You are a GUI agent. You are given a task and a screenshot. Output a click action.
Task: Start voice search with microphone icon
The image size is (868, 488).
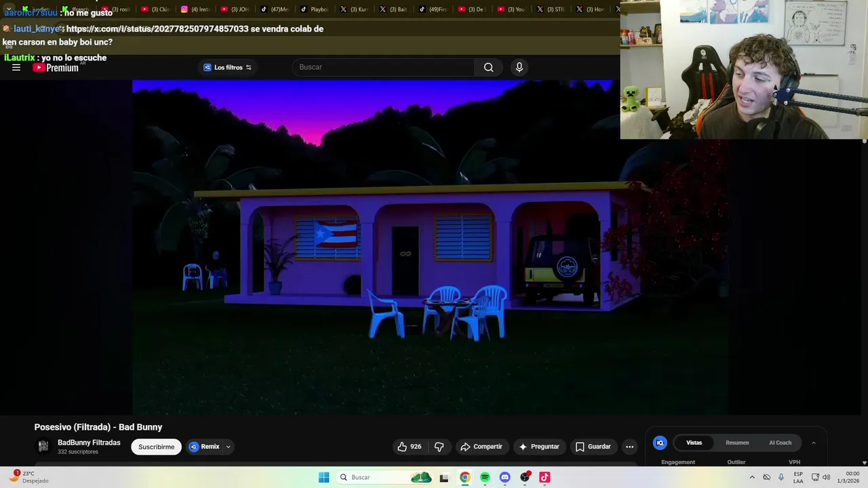tap(519, 67)
